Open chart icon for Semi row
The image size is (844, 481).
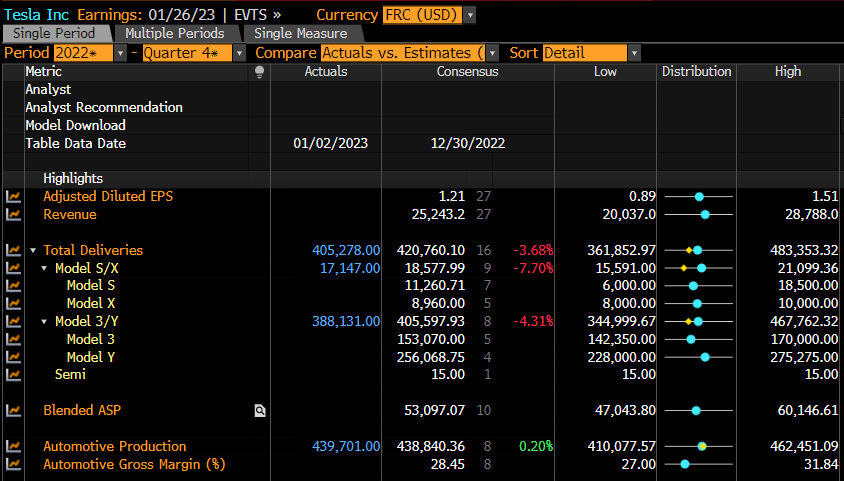click(x=13, y=375)
